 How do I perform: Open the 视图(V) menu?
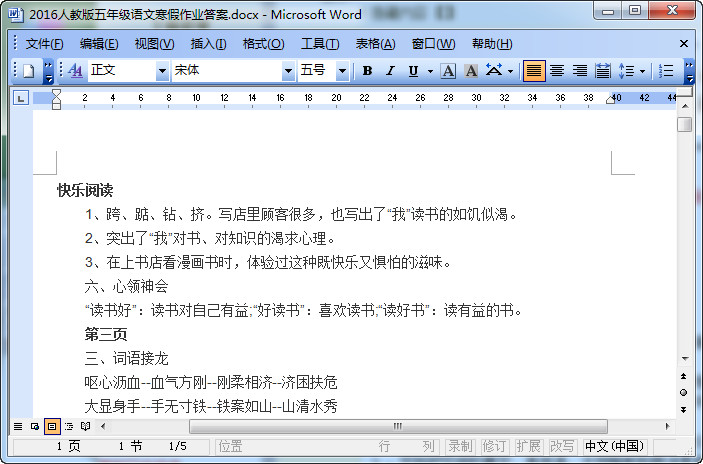tap(154, 44)
